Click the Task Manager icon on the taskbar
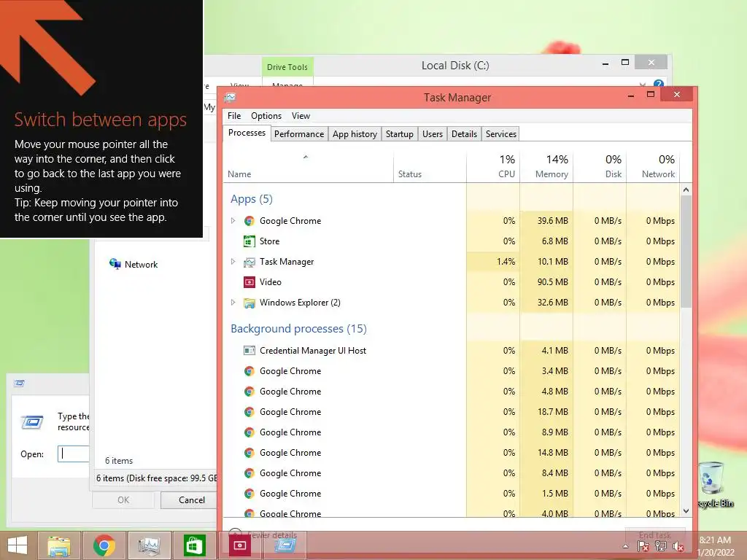This screenshot has width=747, height=560. click(x=149, y=545)
